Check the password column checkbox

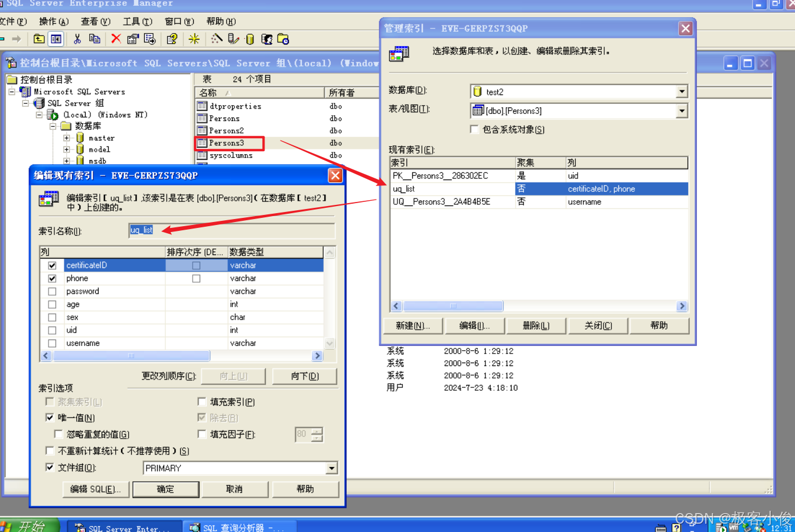coord(52,292)
